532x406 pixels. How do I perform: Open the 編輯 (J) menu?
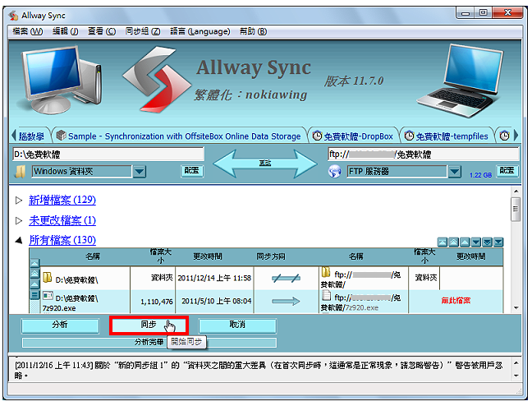pos(66,31)
